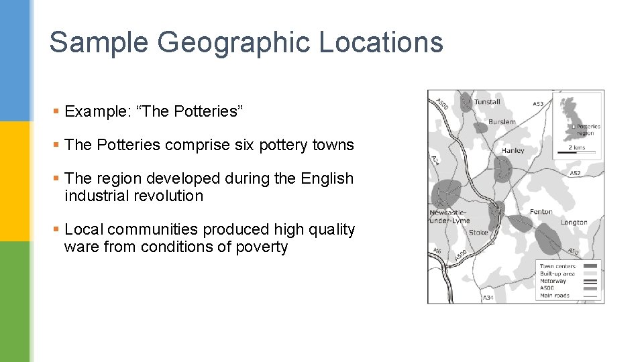Viewport: 644px width, 362px height.
Task: Select the slide title "Sample Geographic Locations"
Action: [x=246, y=42]
